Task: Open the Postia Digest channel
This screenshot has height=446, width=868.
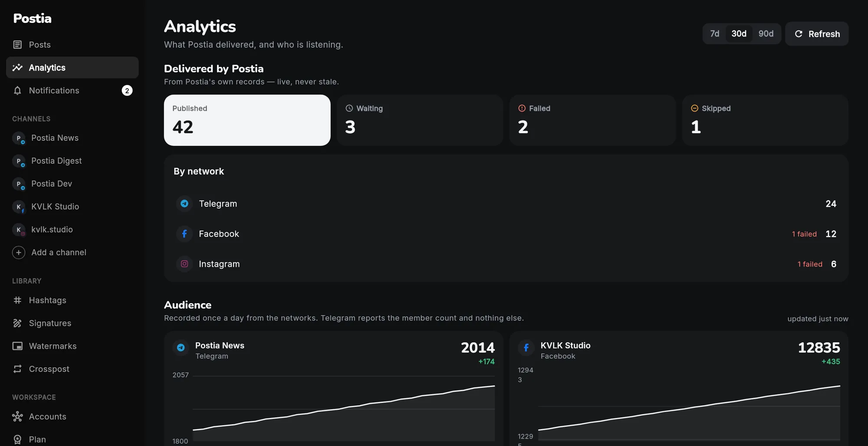Action: (72, 161)
